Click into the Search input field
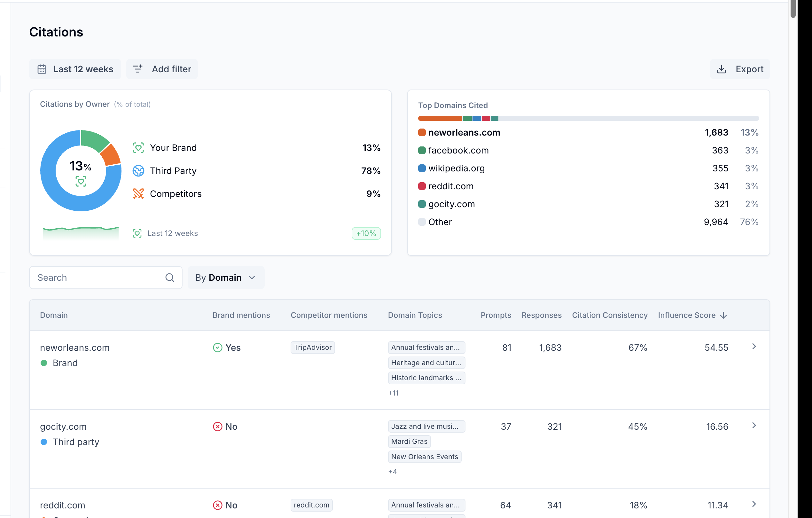 (105, 278)
